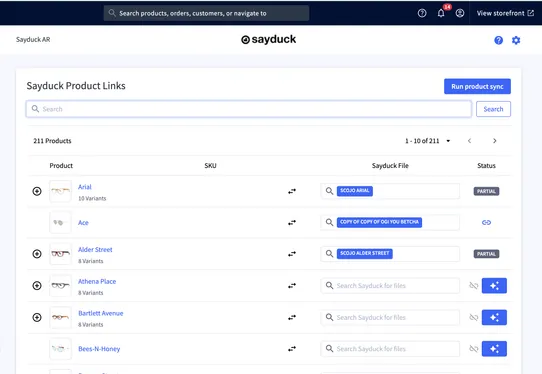
Task: Toggle the unlinked icon for Bees-N-Honey
Action: pyautogui.click(x=474, y=349)
